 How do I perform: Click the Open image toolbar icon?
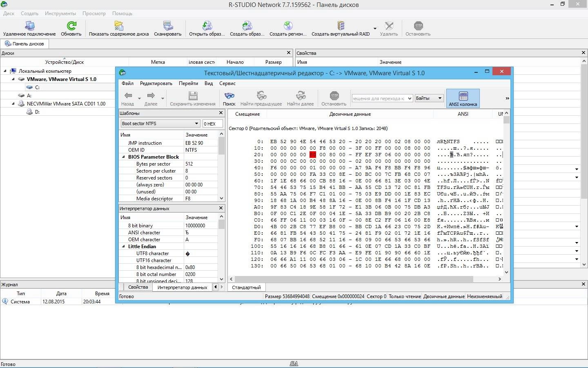207,26
